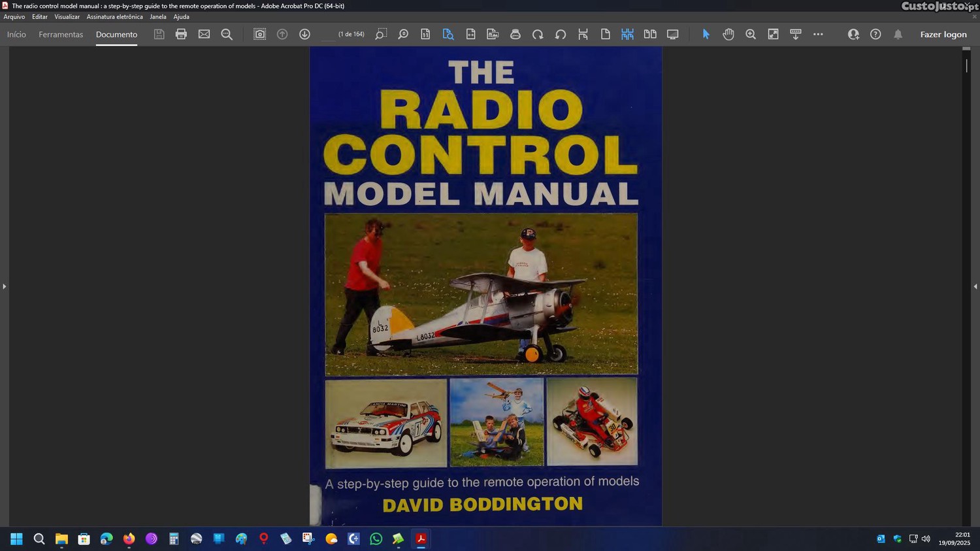Take a snapshot with the camera tool

tap(259, 34)
